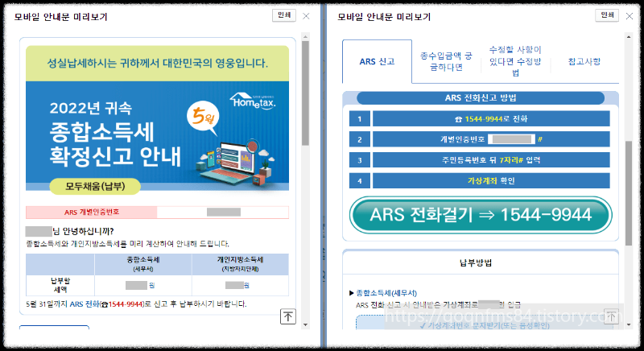Click the red 1544-9944 phone number in left notice
The height and width of the screenshot is (351, 644).
[x=125, y=304]
